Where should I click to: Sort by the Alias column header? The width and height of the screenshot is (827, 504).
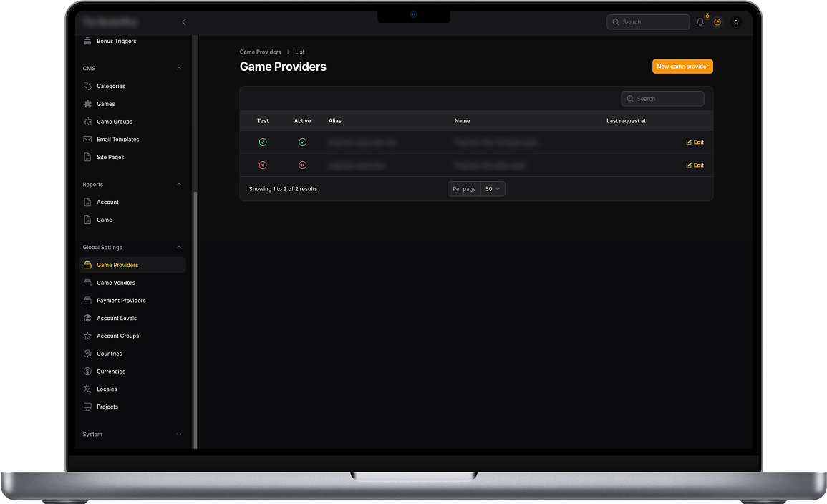(335, 121)
